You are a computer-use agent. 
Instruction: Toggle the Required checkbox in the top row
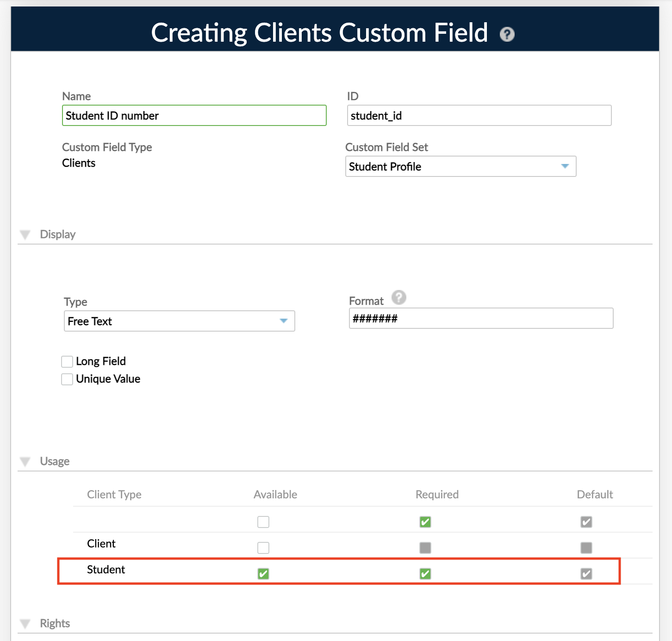(424, 522)
